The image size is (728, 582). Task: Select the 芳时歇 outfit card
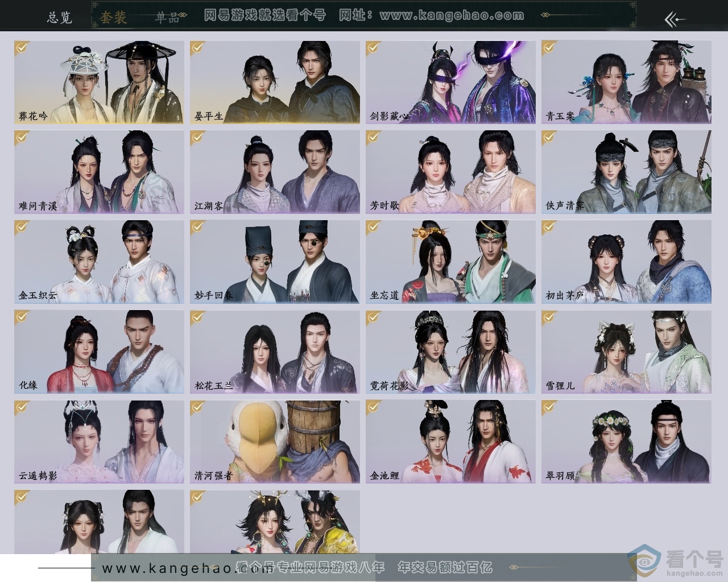point(450,172)
